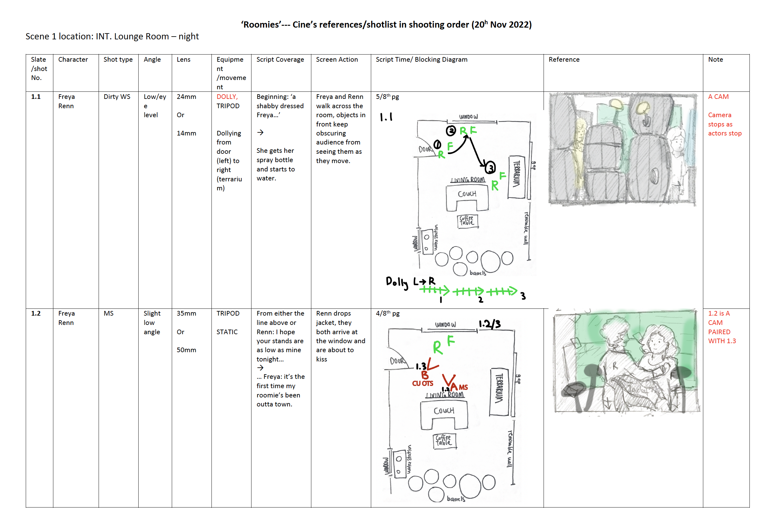Click the shot 1.2 storyboard reference sketch

(626, 361)
